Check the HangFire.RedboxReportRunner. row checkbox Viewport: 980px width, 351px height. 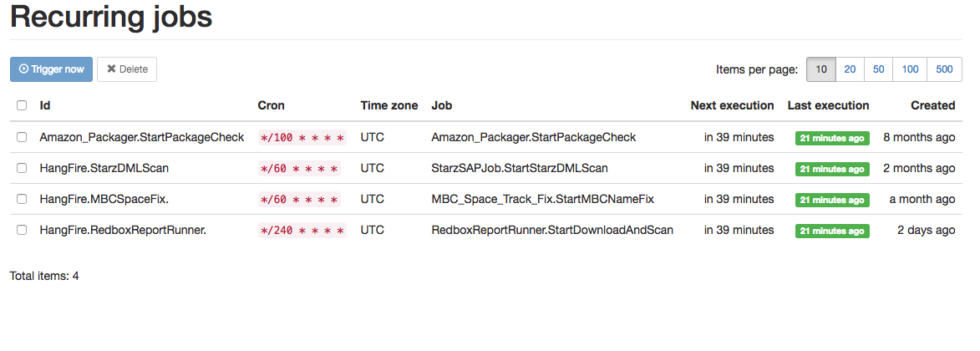(x=22, y=230)
